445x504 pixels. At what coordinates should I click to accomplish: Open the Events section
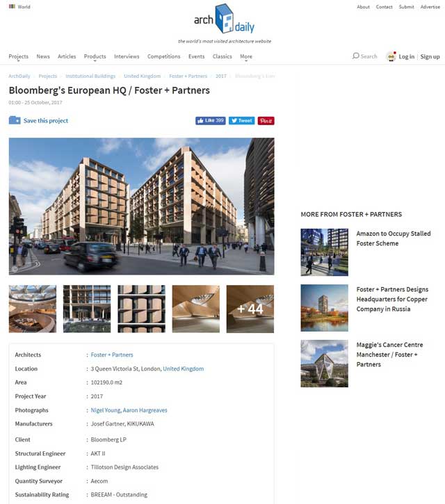(197, 56)
